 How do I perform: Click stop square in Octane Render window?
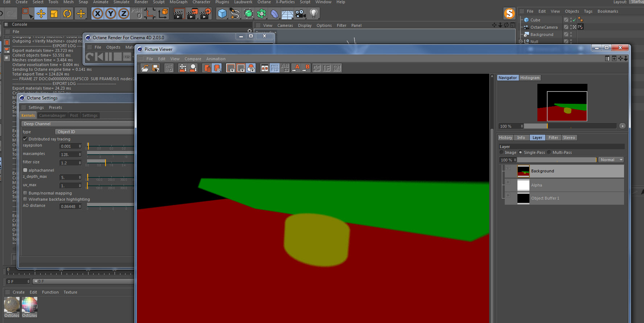117,57
